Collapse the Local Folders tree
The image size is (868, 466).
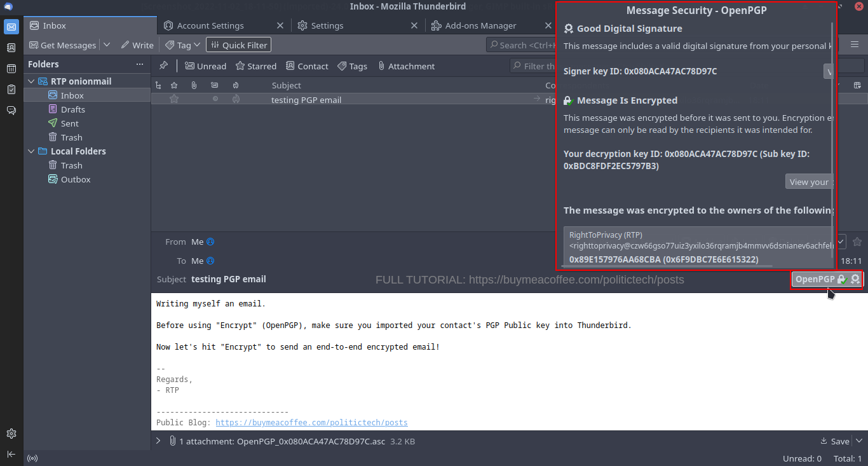click(31, 151)
